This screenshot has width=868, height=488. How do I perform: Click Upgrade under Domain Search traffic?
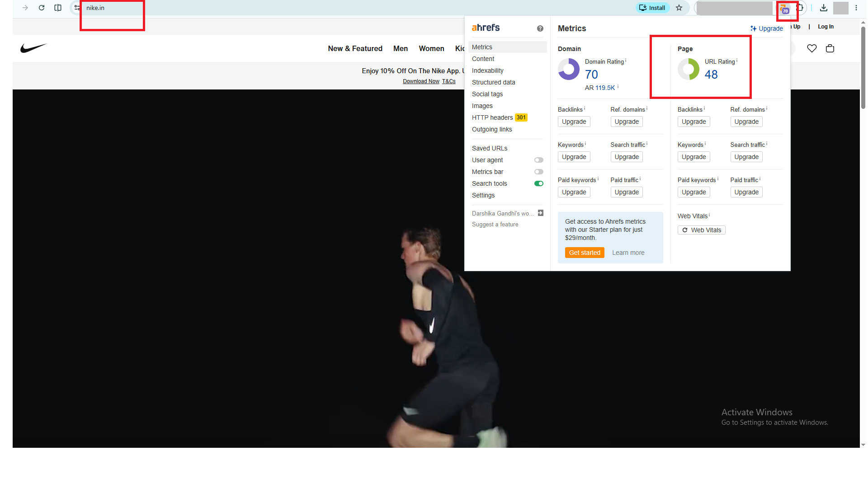[x=627, y=157]
